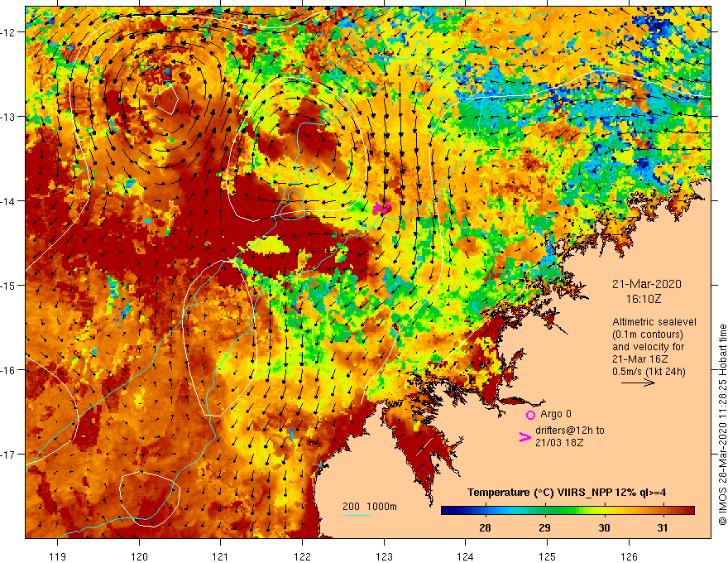Click the 29 value on the color bar
Image resolution: width=728 pixels, height=563 pixels.
coord(544,527)
